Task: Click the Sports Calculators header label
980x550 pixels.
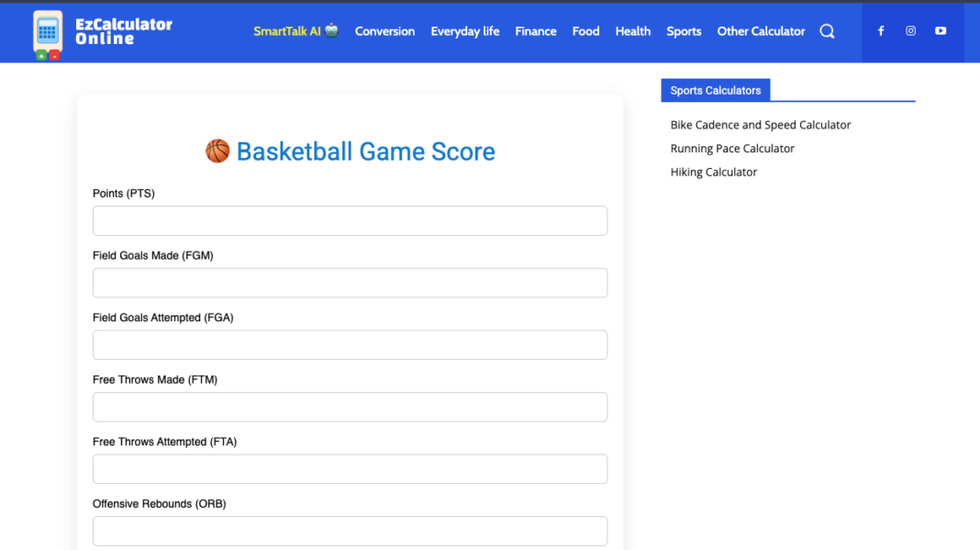Action: click(x=715, y=90)
